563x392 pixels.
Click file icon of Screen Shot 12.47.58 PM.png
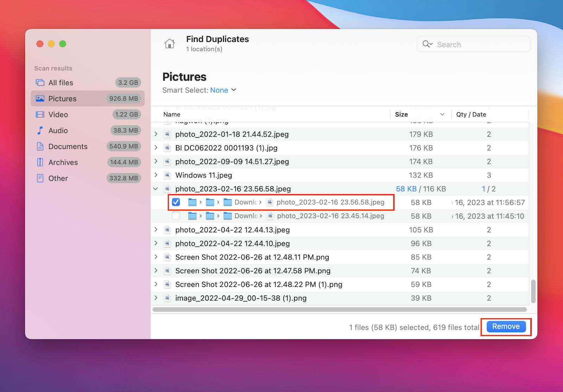(x=167, y=271)
